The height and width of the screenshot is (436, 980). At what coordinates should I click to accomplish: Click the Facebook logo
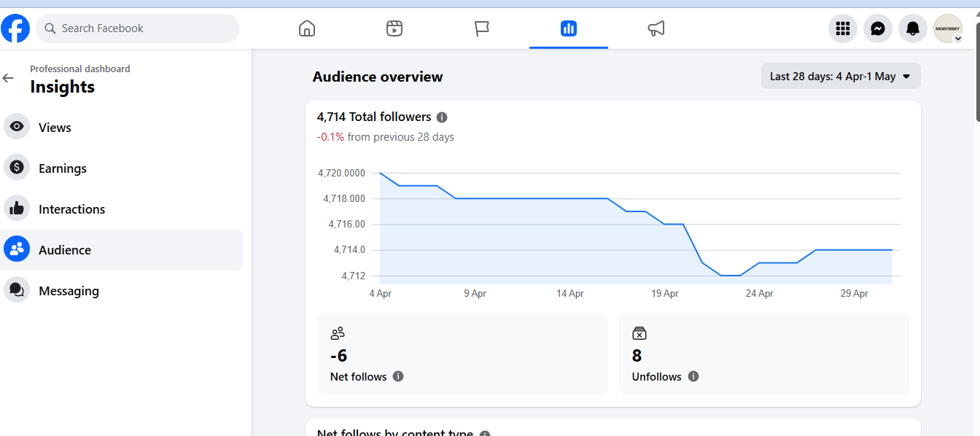pos(15,28)
